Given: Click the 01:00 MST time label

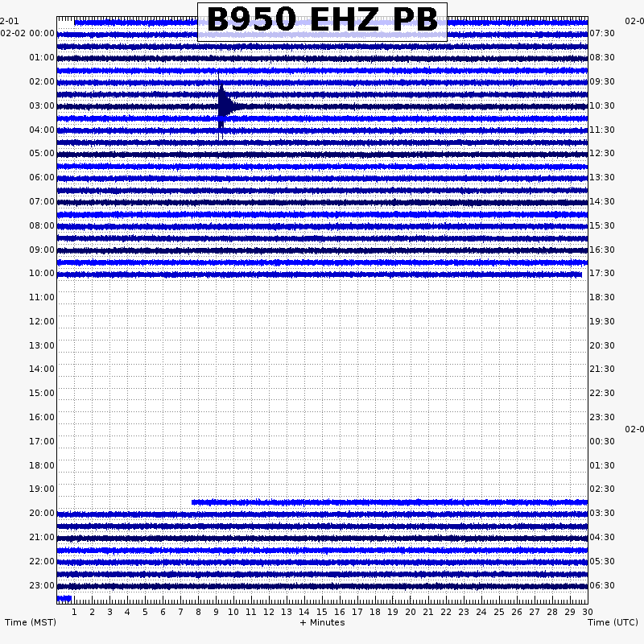Looking at the screenshot, I should 42,57.
